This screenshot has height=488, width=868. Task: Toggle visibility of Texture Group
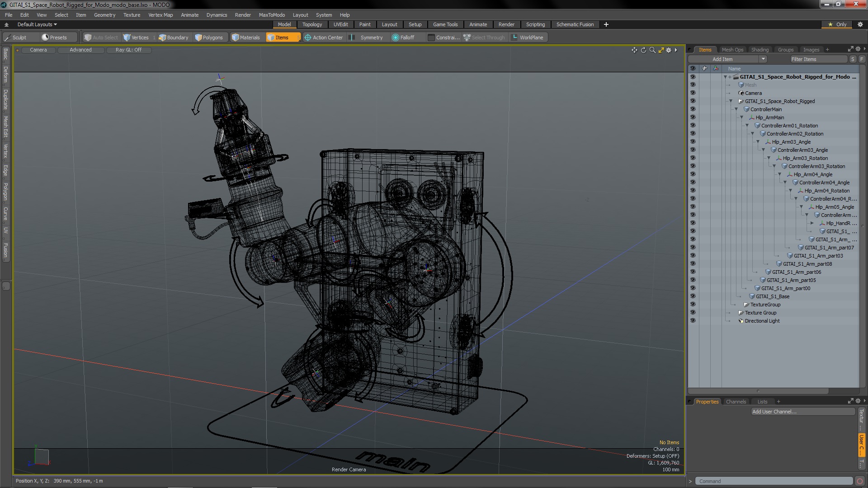point(693,313)
